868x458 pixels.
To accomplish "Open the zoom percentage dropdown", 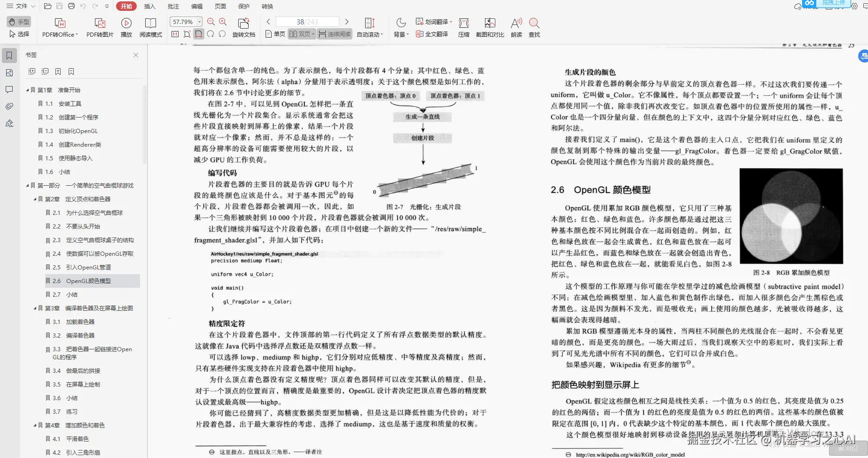I will [x=199, y=22].
